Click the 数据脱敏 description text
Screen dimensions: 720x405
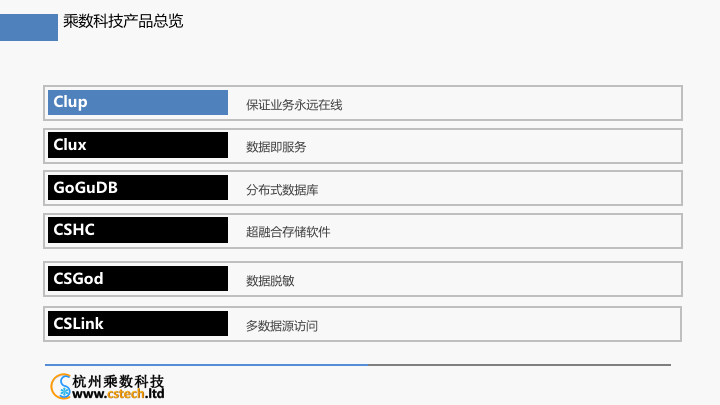270,281
